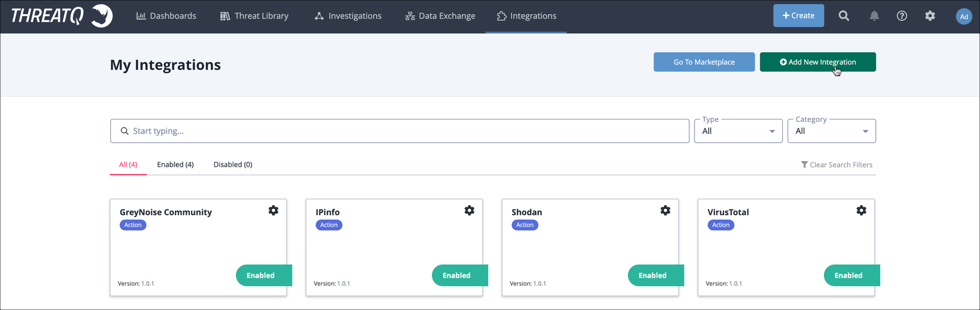The height and width of the screenshot is (310, 980).
Task: Toggle Shodan Enabled switch
Action: click(656, 275)
